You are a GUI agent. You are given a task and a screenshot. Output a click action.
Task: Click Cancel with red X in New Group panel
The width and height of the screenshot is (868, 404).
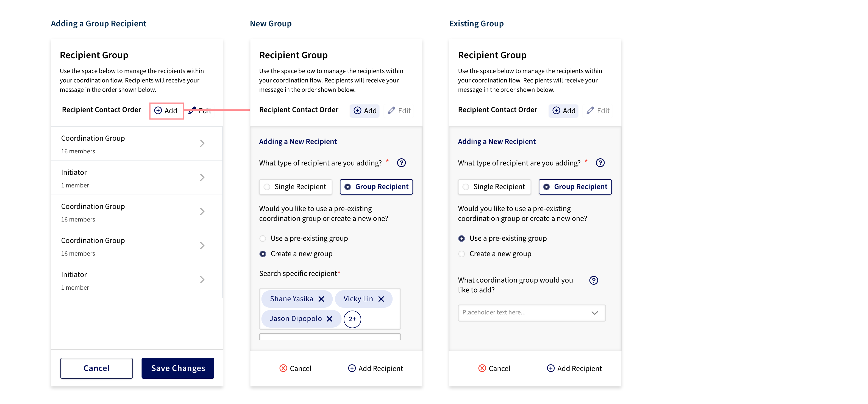(296, 368)
